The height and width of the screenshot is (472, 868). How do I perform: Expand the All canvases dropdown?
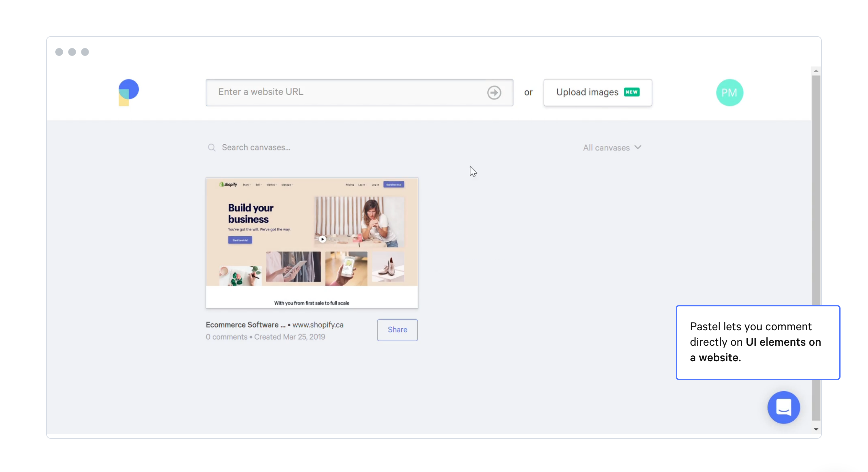pyautogui.click(x=612, y=148)
